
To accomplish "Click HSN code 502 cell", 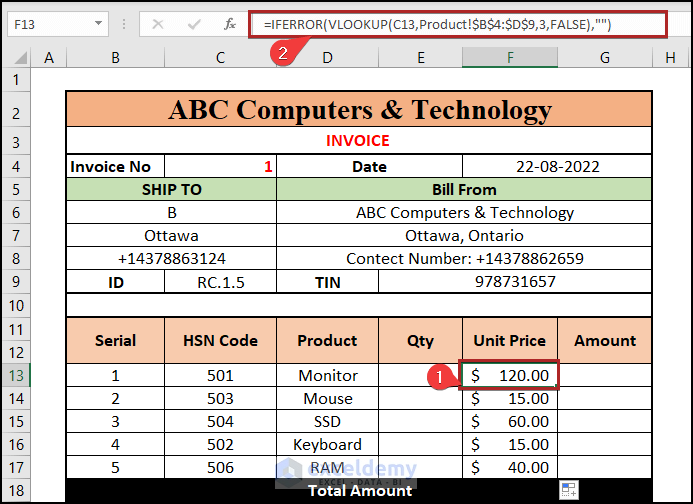I will coord(220,444).
